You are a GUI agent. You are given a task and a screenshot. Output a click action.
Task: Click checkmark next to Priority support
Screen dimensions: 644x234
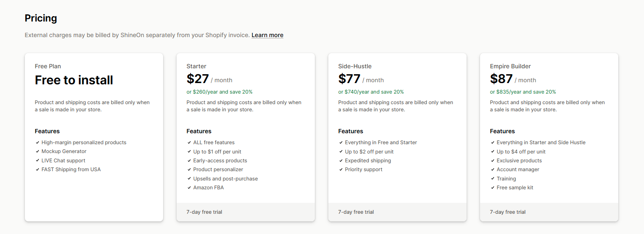(341, 169)
